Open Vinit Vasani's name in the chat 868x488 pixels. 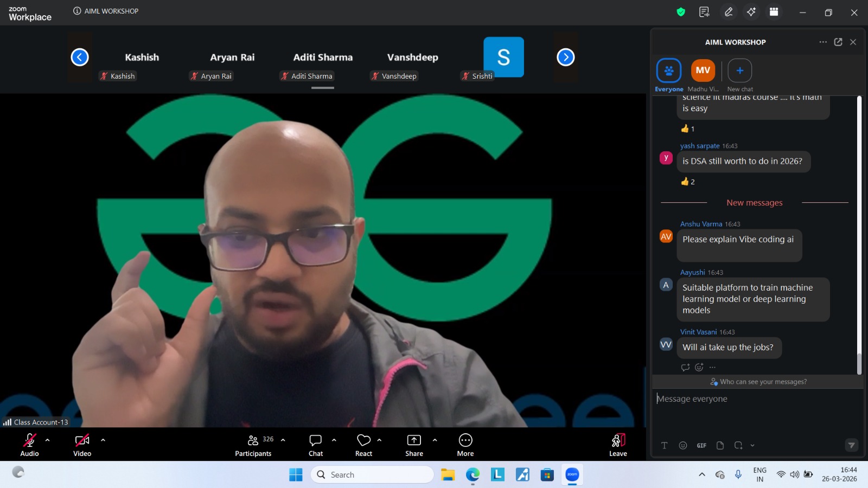click(698, 332)
